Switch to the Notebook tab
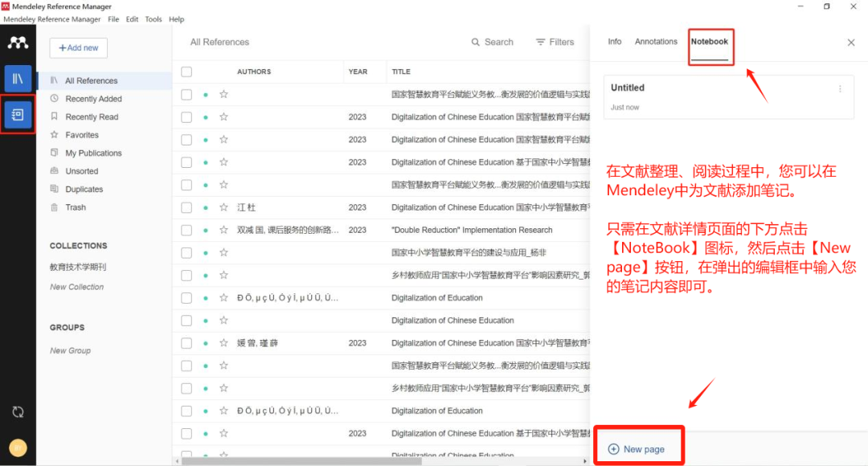This screenshot has width=868, height=466. (x=709, y=42)
